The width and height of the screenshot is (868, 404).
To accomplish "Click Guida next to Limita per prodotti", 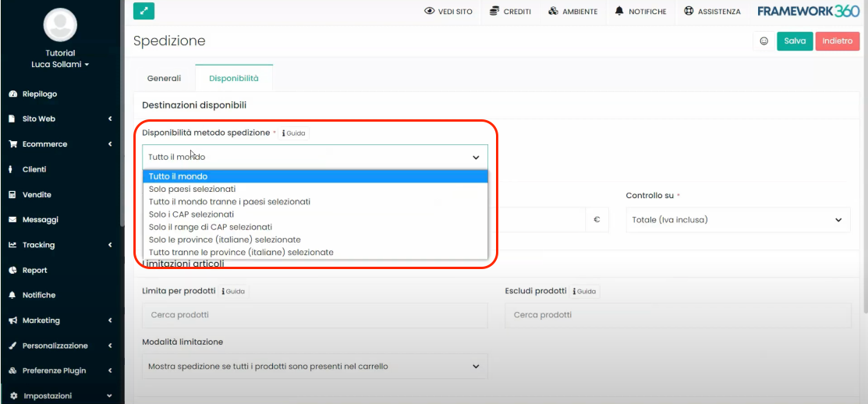I will (234, 291).
